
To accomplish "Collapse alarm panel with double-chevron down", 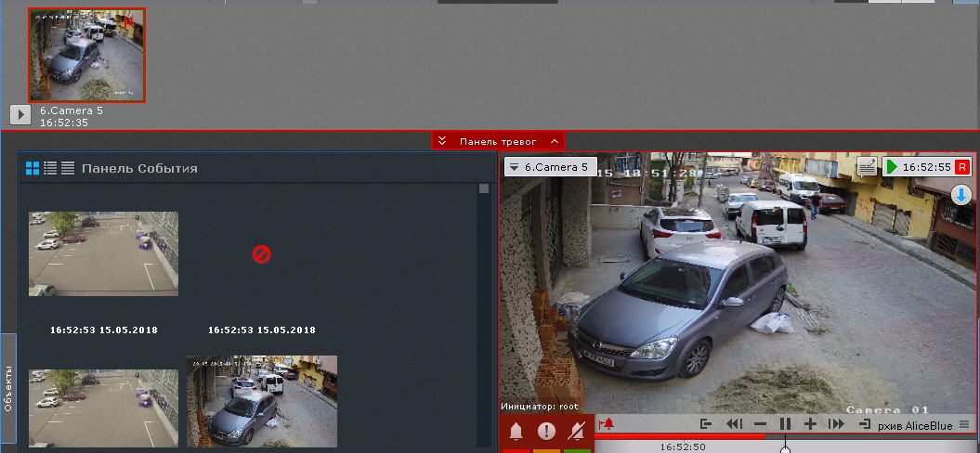I will coord(442,141).
